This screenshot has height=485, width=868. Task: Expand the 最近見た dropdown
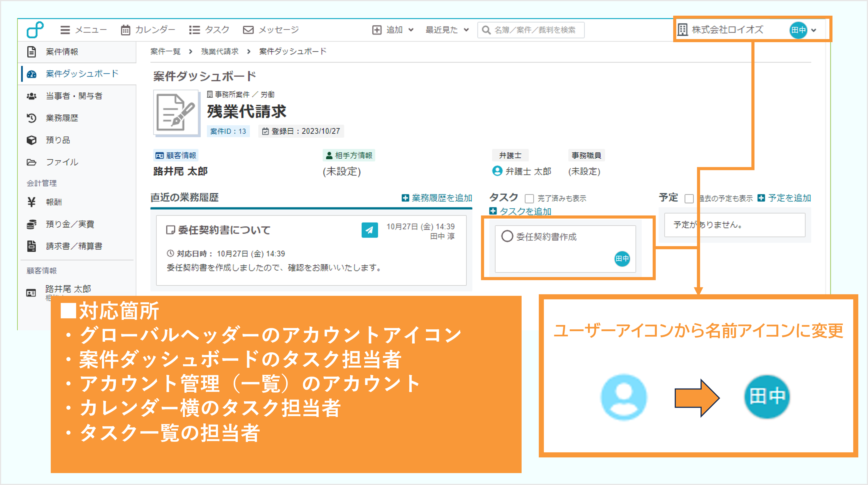[447, 30]
